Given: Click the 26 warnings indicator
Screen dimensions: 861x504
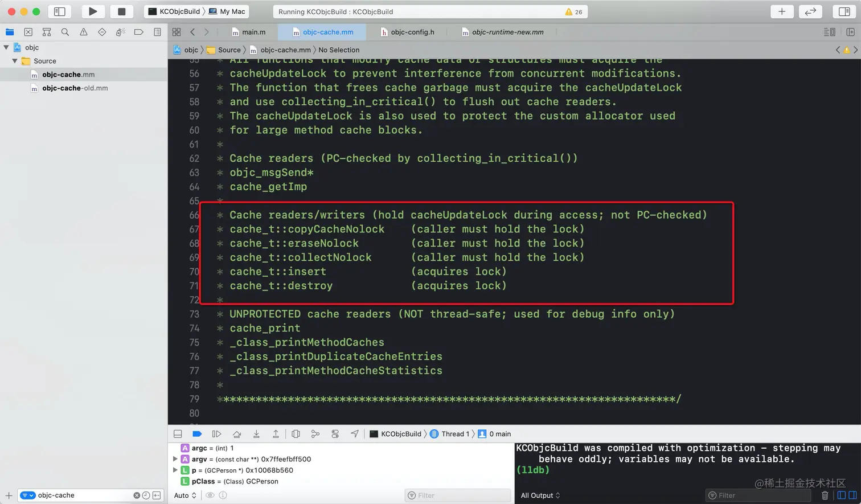Looking at the screenshot, I should coord(573,11).
